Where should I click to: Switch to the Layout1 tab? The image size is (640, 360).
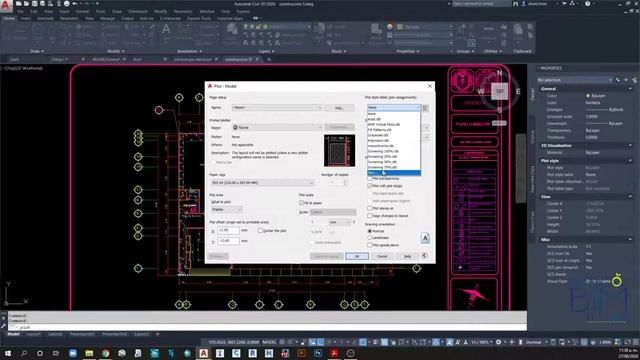[33, 334]
